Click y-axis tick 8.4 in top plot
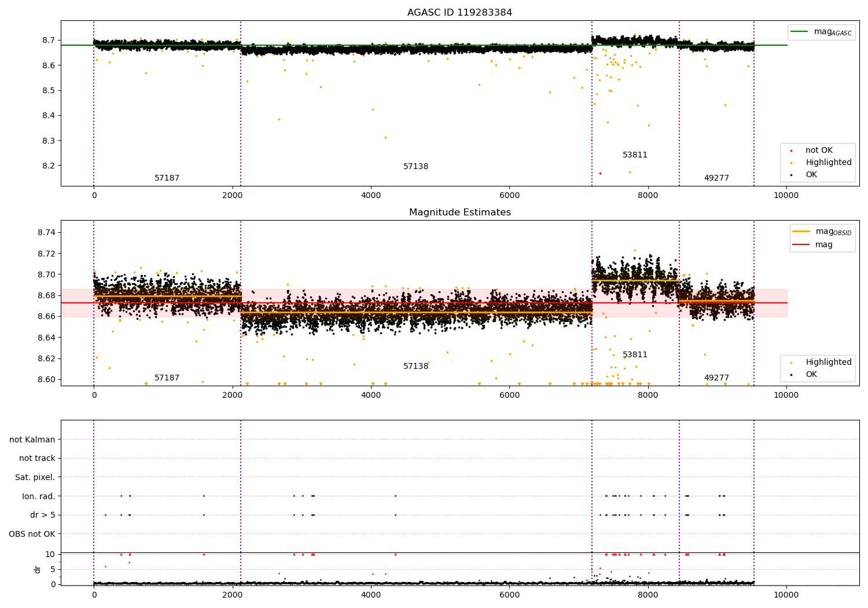 click(x=49, y=116)
